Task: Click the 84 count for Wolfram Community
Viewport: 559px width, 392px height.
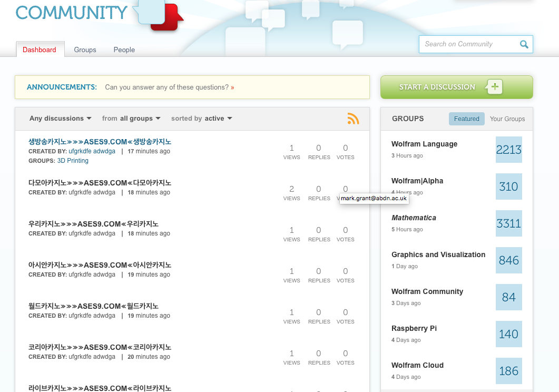Action: click(509, 297)
